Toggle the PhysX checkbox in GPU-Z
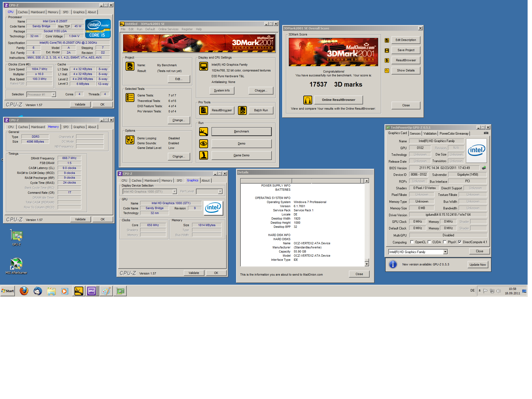This screenshot has height=399, width=532. (445, 242)
